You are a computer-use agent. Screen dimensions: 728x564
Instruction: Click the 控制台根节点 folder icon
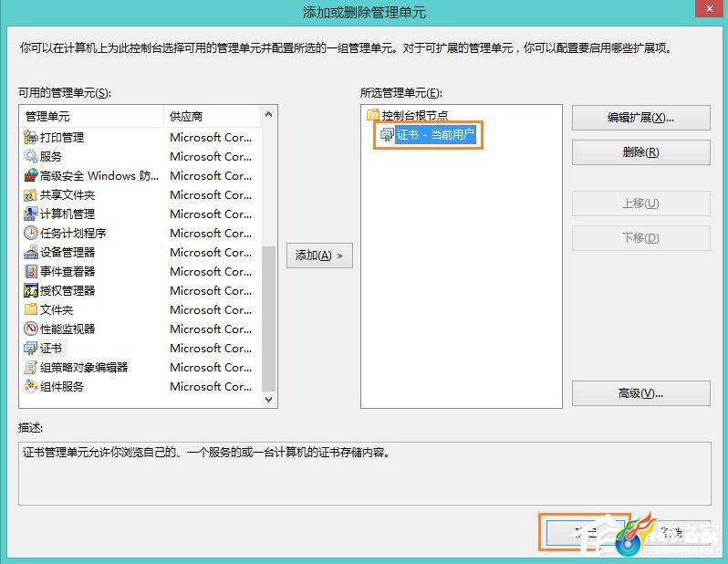[x=373, y=114]
